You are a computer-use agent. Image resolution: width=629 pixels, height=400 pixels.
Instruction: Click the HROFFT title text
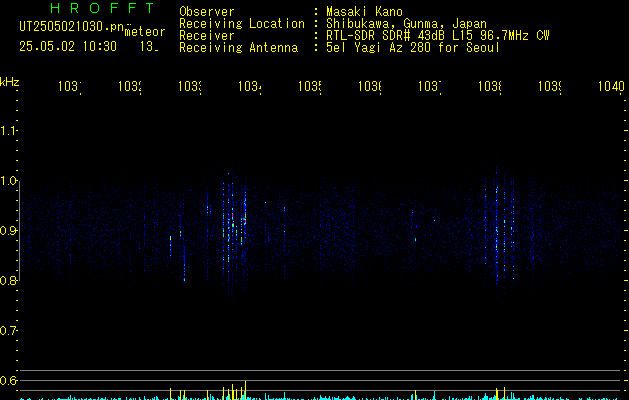pyautogui.click(x=102, y=8)
